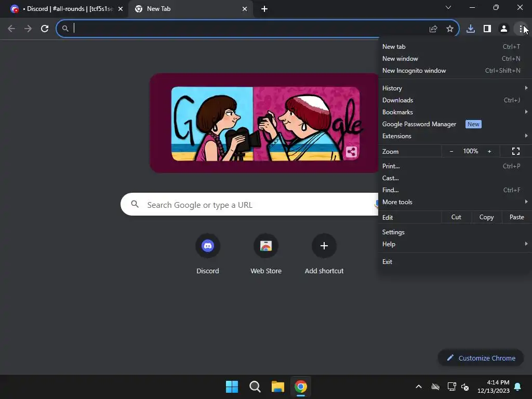Viewport: 532px width, 399px height.
Task: Switch to the New Tab tab
Action: click(190, 9)
